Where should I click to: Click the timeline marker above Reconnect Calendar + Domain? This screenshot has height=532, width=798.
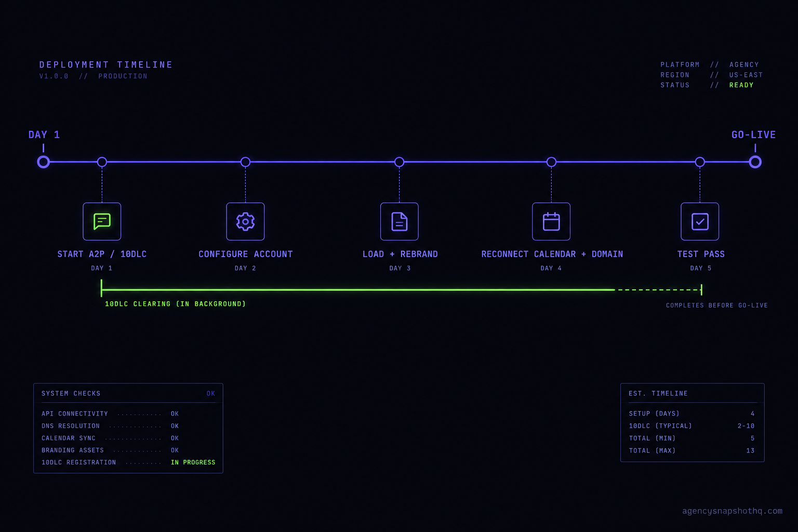pos(551,162)
